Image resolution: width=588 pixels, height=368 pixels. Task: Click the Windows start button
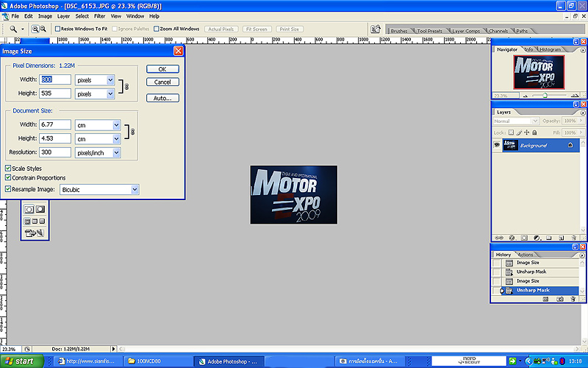(x=22, y=361)
